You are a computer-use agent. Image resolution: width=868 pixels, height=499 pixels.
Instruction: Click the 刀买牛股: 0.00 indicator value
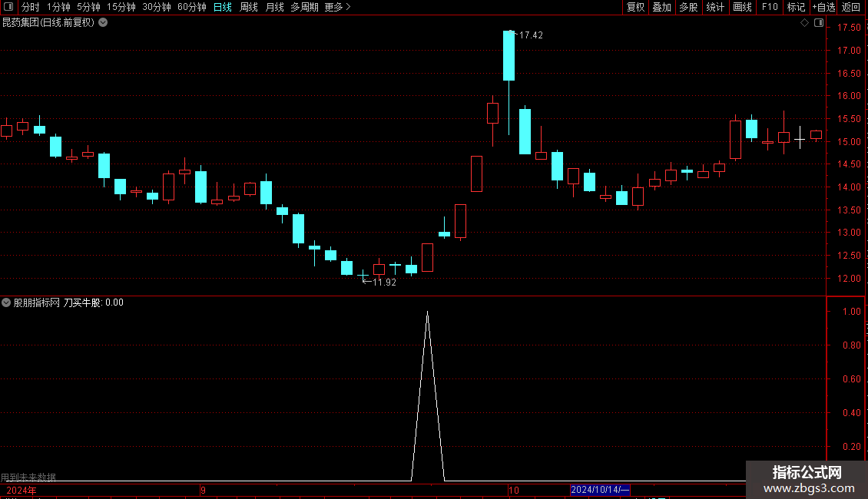point(94,302)
